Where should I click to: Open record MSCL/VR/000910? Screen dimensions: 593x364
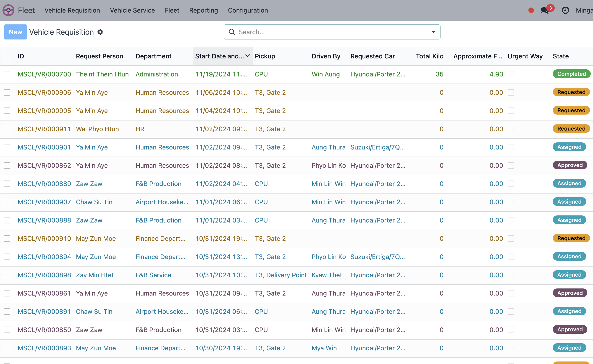point(44,238)
